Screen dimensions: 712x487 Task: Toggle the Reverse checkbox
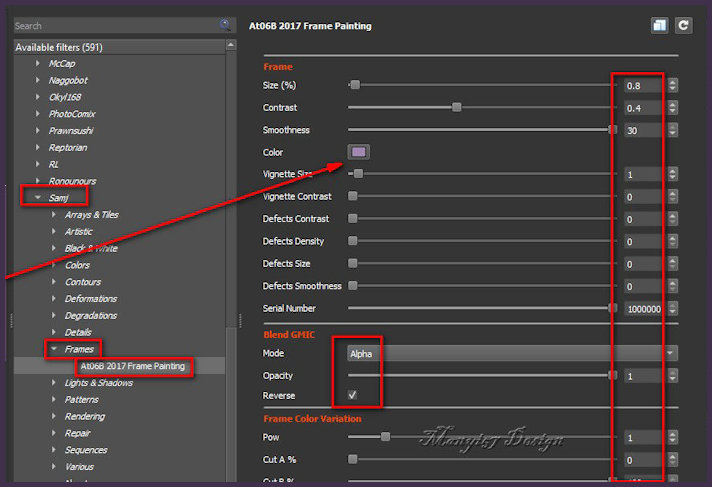pyautogui.click(x=353, y=395)
